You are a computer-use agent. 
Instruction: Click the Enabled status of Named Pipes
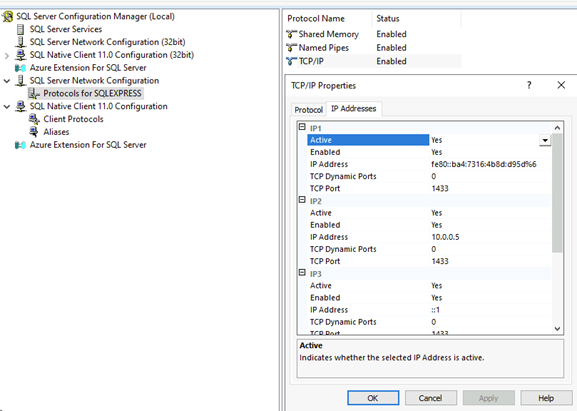pyautogui.click(x=391, y=48)
